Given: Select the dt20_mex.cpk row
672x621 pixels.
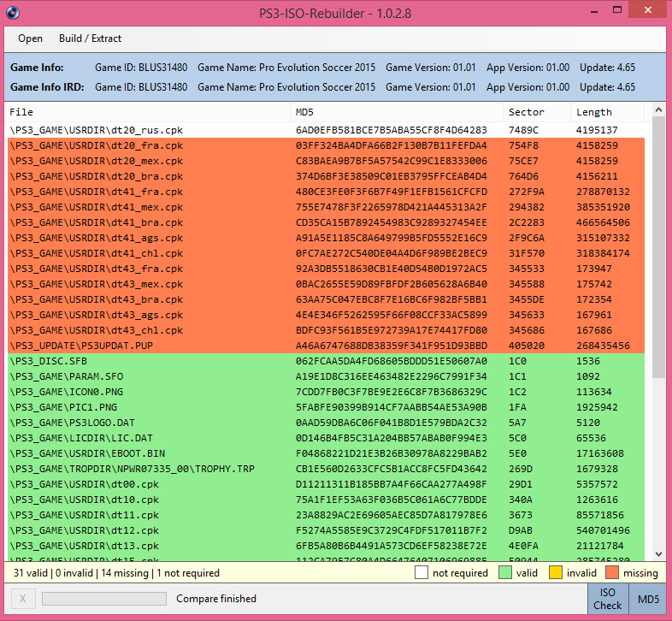Looking at the screenshot, I should (326, 161).
